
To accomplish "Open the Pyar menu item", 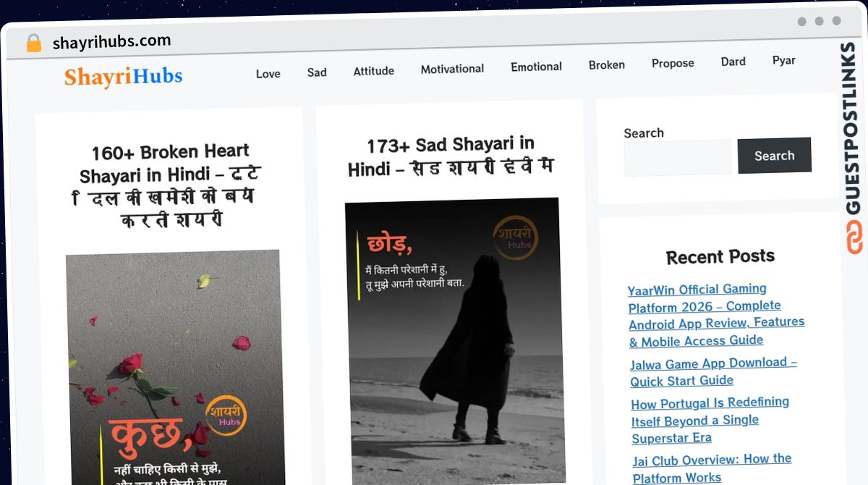I will tap(783, 60).
